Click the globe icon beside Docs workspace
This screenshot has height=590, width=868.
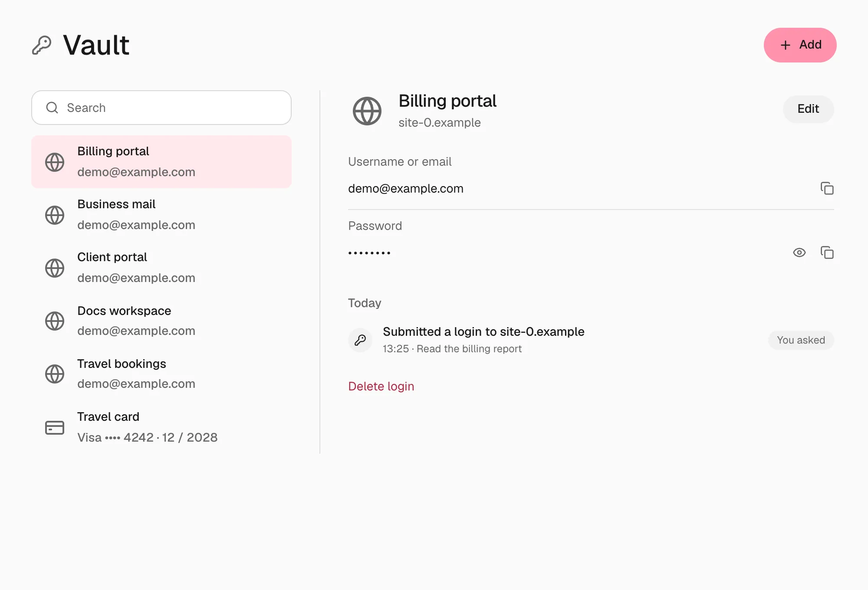click(55, 321)
